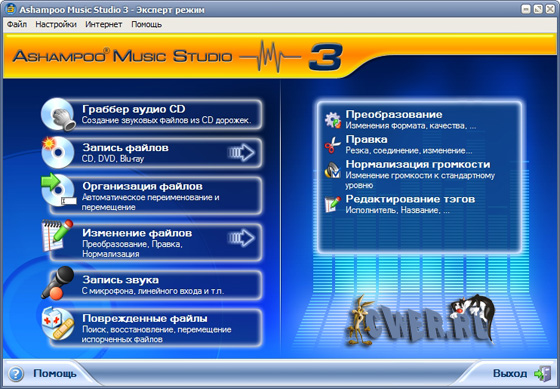Click the Выход exit label
The width and height of the screenshot is (560, 389).
point(510,374)
